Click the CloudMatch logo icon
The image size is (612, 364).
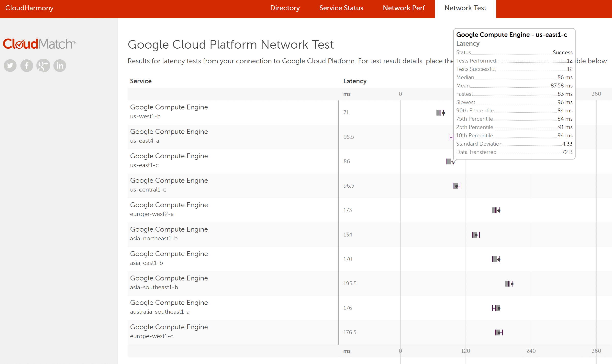pyautogui.click(x=39, y=43)
